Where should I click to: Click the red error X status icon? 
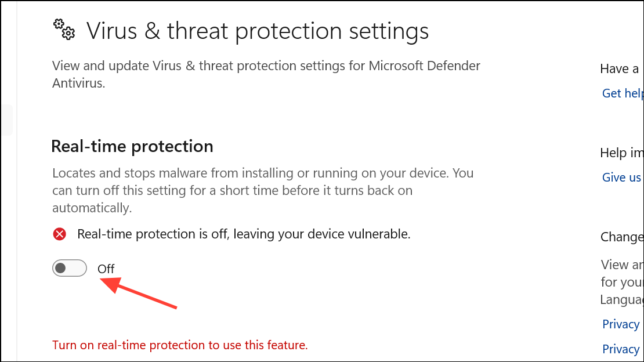point(59,234)
